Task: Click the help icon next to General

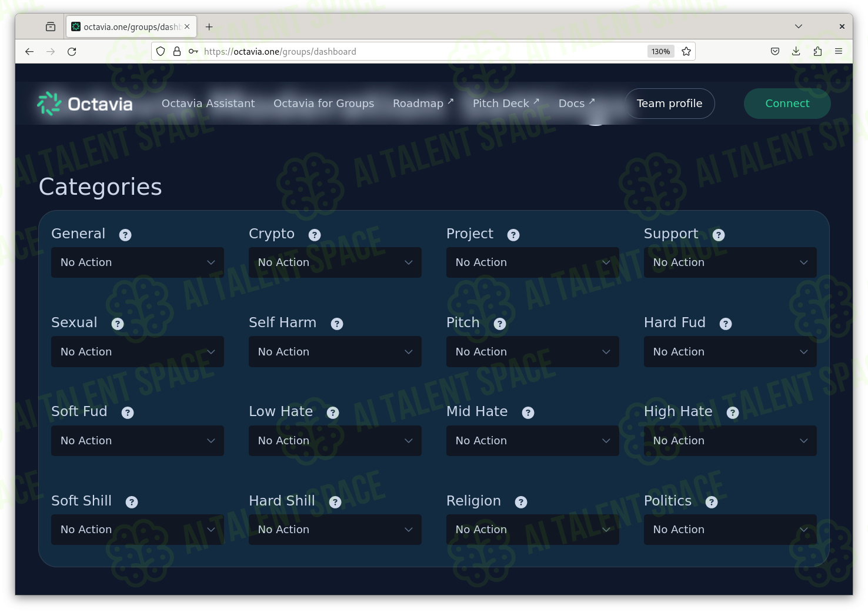Action: [x=125, y=235]
